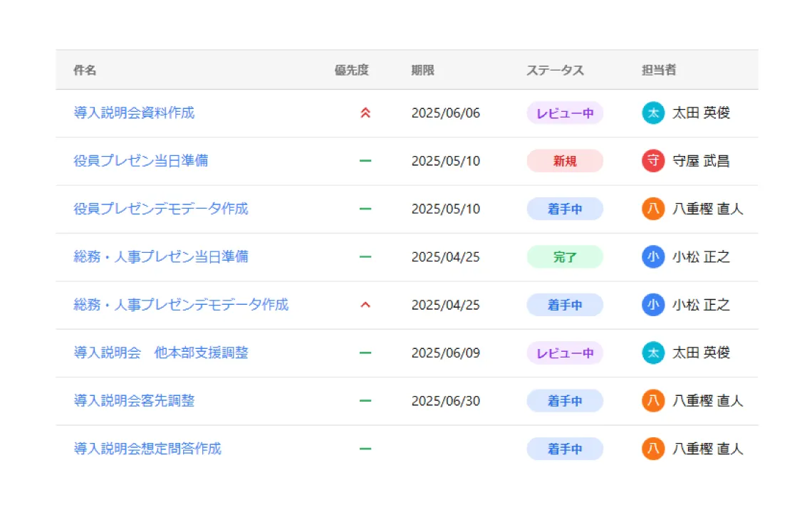Open the 導入説明会想定問答作成 task link
Image resolution: width=812 pixels, height=527 pixels.
click(x=147, y=449)
